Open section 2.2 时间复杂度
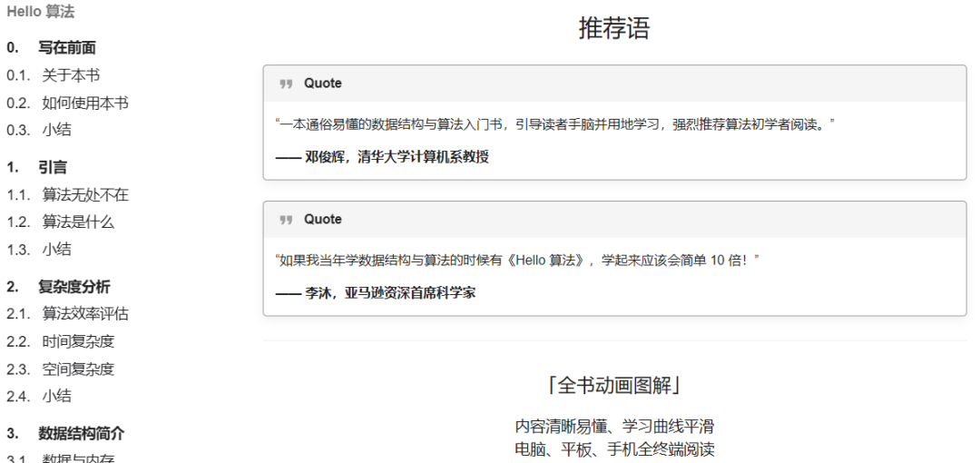This screenshot has height=463, width=980. tap(61, 341)
